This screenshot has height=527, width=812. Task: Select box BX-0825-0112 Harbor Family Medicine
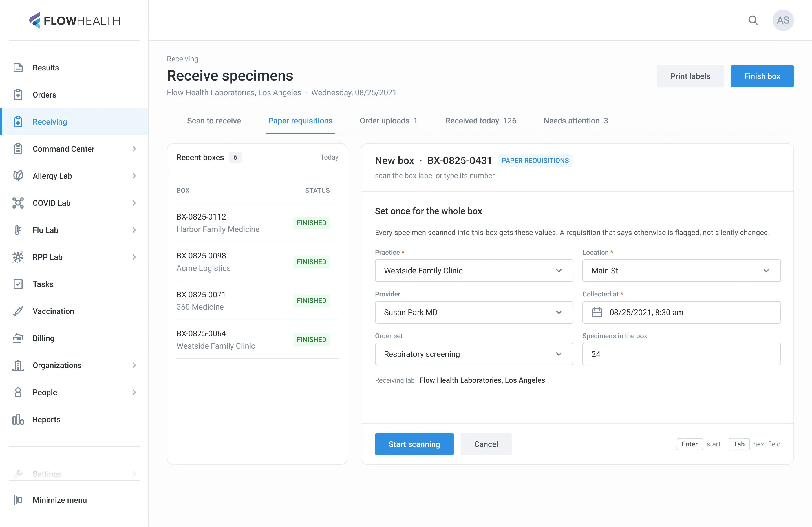coord(257,223)
